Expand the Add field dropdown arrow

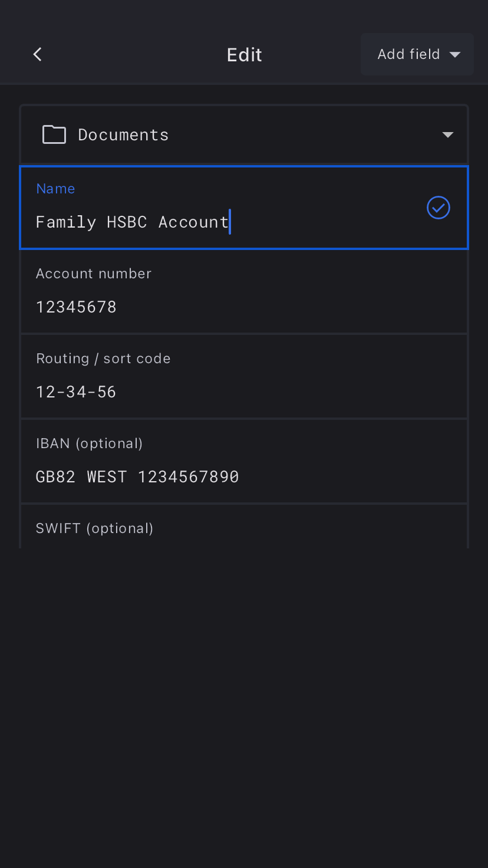pyautogui.click(x=455, y=55)
